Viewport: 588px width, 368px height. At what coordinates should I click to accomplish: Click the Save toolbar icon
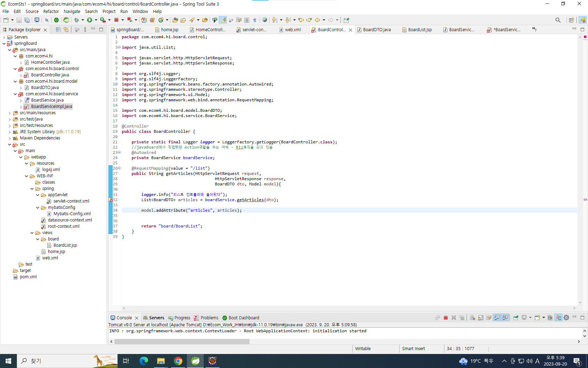click(19, 20)
